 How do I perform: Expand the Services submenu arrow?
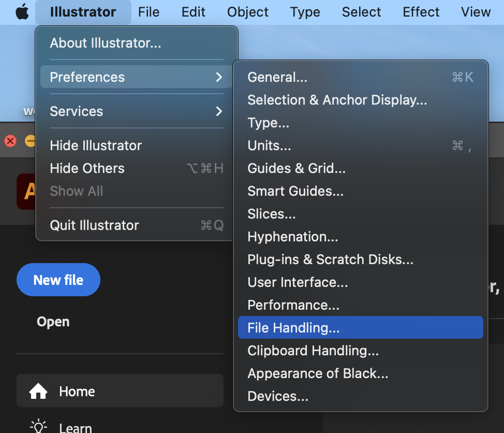[219, 111]
